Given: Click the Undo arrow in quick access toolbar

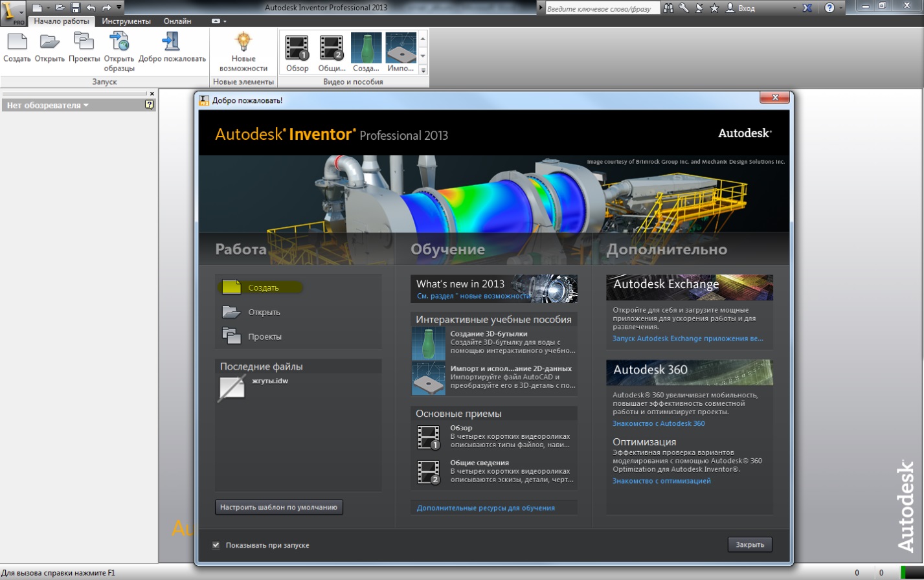Looking at the screenshot, I should [x=91, y=8].
